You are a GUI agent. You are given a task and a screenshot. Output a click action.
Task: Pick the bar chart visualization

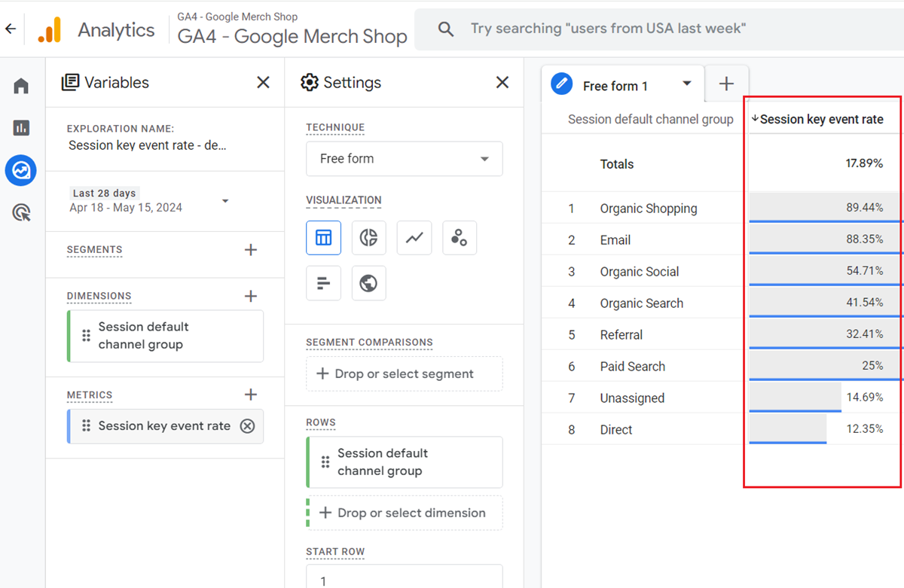click(x=323, y=282)
